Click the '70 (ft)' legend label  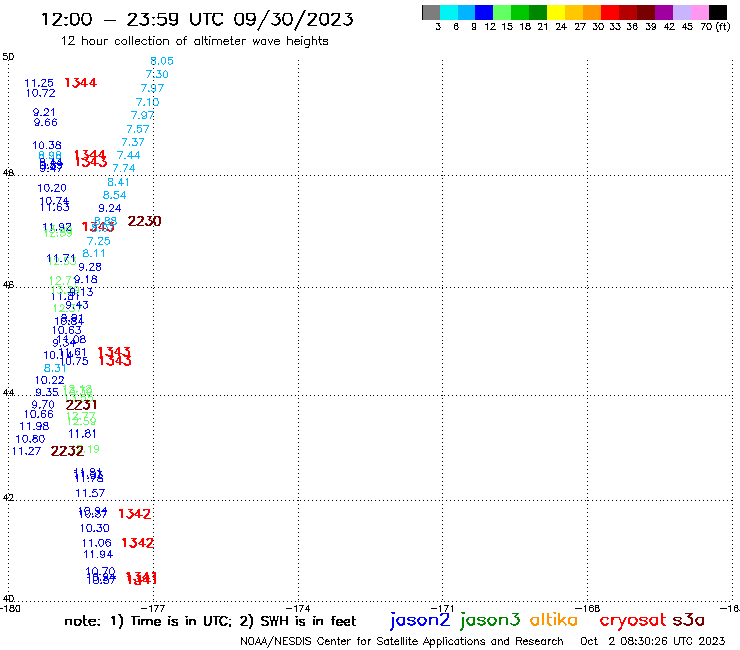[715, 26]
